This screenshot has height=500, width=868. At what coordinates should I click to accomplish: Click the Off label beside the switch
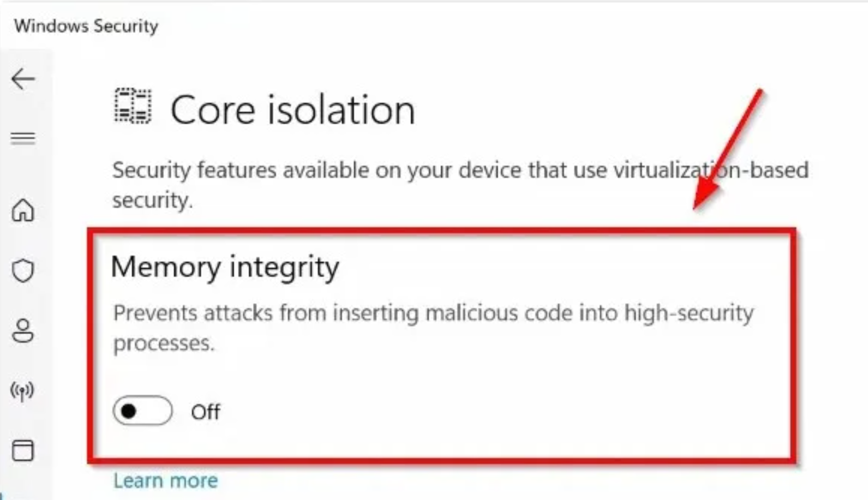click(205, 411)
